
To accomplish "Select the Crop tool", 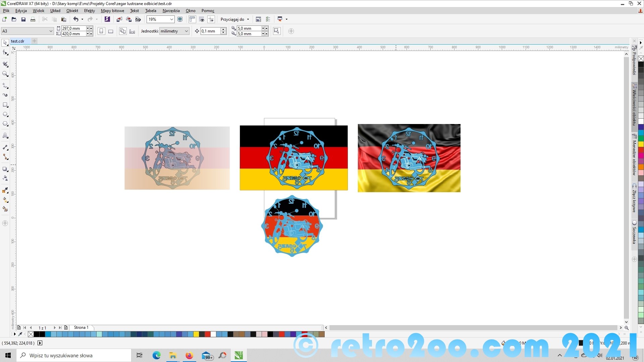I will (5, 64).
